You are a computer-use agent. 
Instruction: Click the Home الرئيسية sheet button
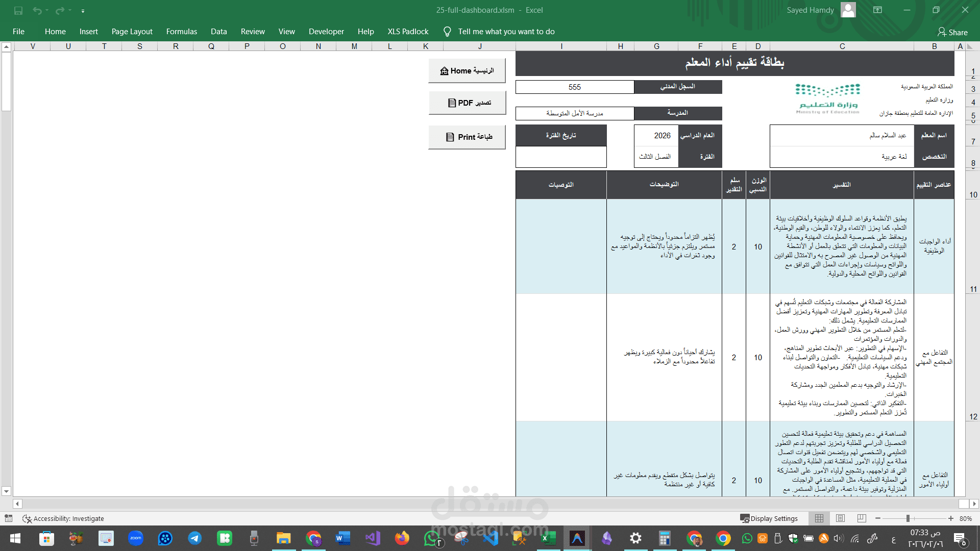point(467,71)
